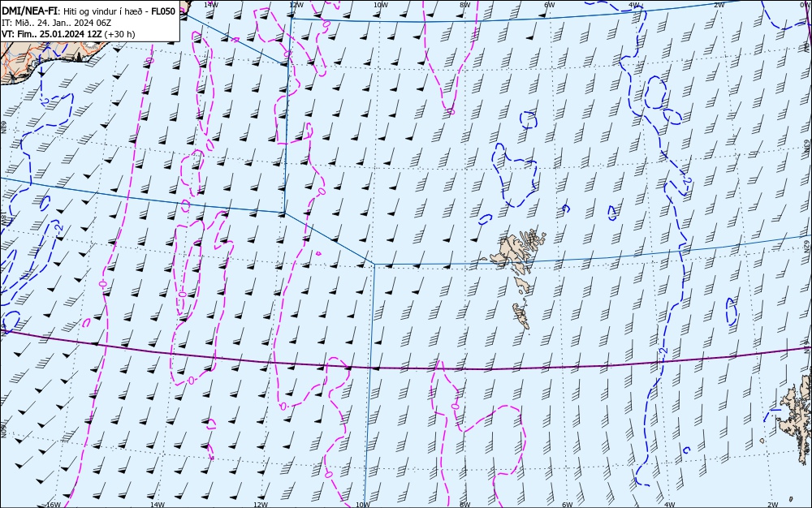Click the 2W longitude label on the top edge

pos(719,5)
